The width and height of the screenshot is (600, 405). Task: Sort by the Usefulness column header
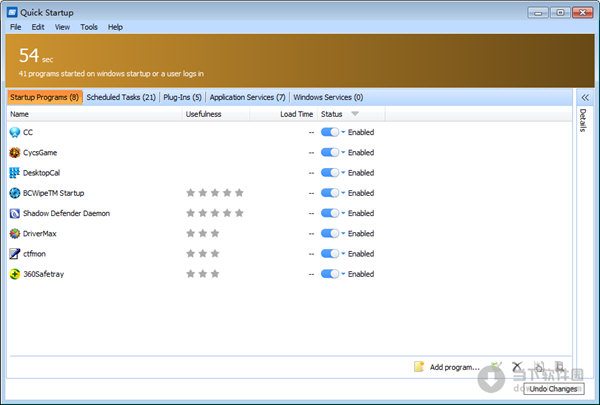pyautogui.click(x=216, y=114)
